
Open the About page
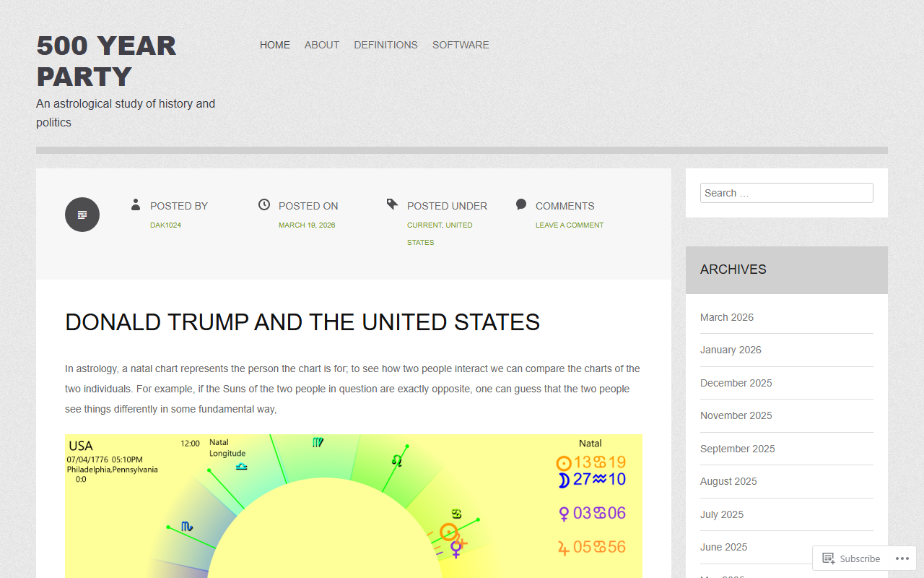pos(322,45)
